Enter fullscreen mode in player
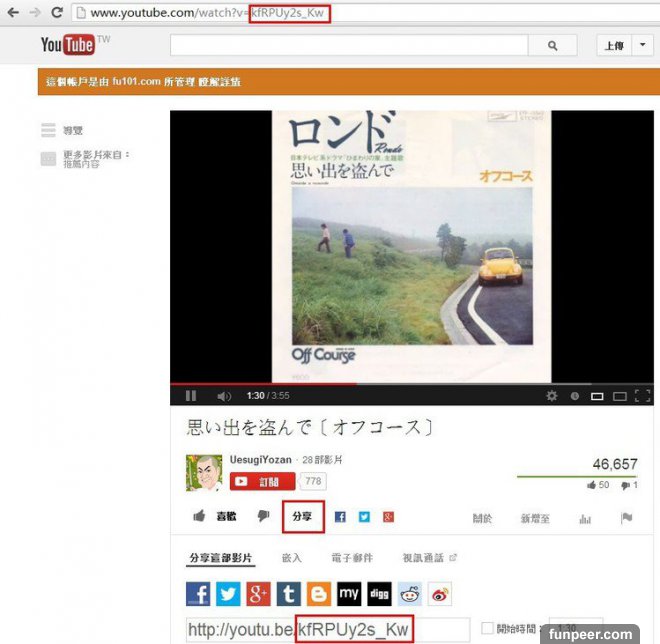Screen dimensions: 660x644 point(643,396)
